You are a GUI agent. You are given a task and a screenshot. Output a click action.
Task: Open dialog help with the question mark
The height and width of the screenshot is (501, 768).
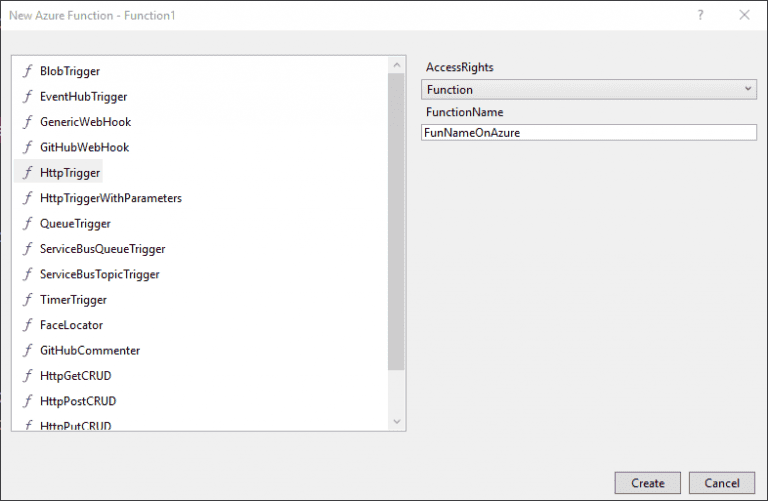click(700, 15)
